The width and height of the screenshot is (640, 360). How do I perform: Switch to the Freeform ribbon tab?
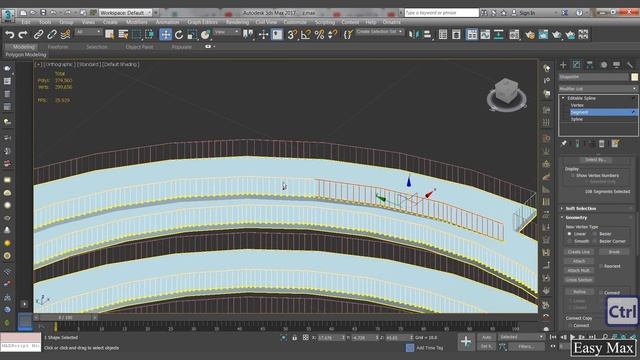click(58, 47)
